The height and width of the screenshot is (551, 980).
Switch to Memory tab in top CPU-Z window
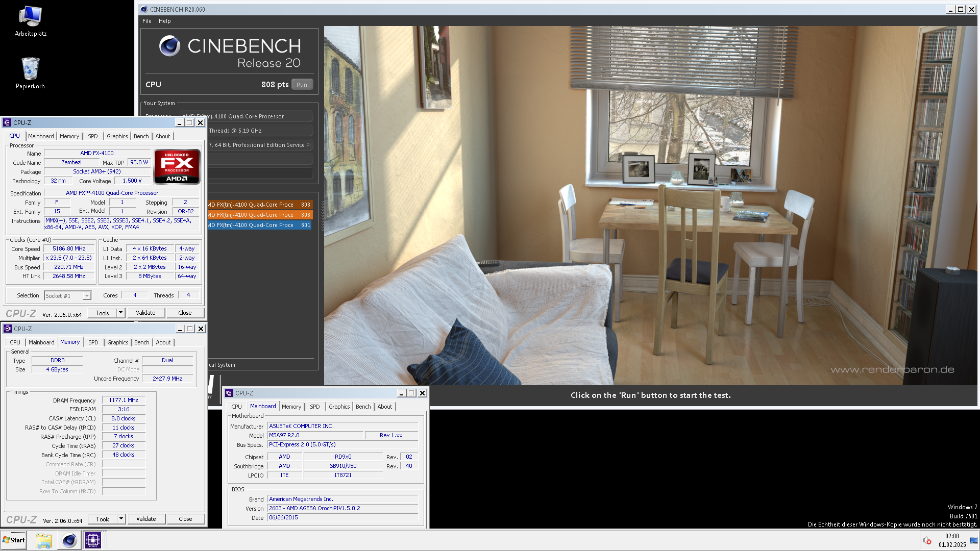point(69,136)
